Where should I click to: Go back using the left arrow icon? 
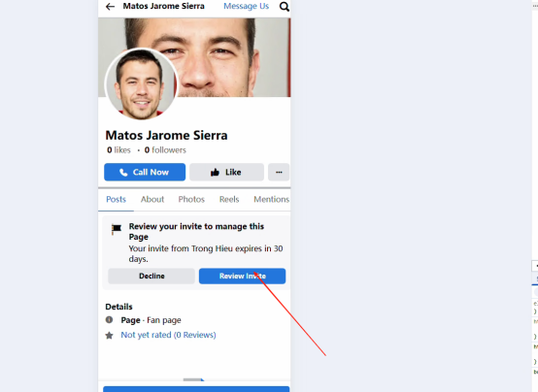[x=110, y=7]
